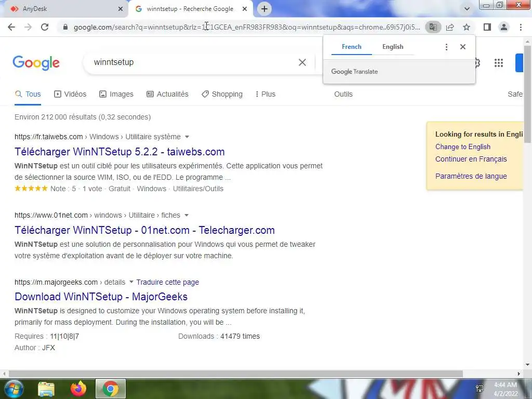Viewport: 532px width, 399px height.
Task: Open Download WinNTSetup MajorGeeks link
Action: pyautogui.click(x=101, y=297)
